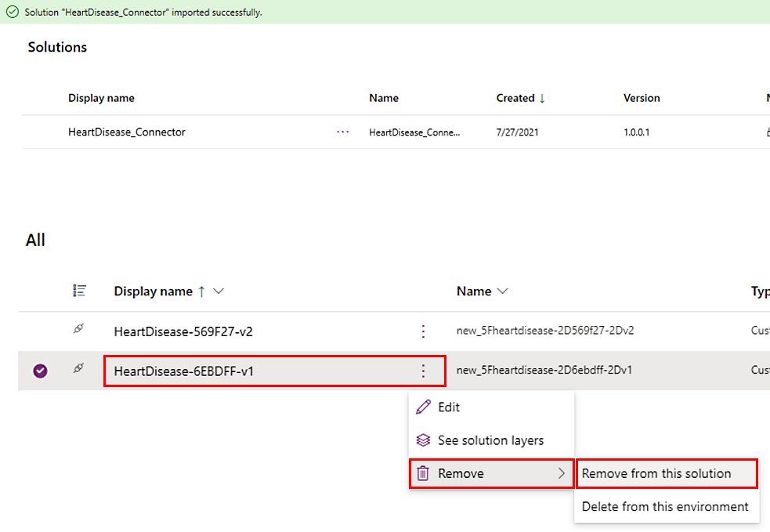
Task: Click the Solutions page heading
Action: 57,47
